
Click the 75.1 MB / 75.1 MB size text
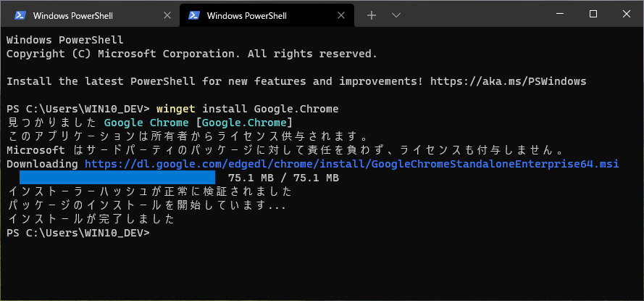point(283,178)
